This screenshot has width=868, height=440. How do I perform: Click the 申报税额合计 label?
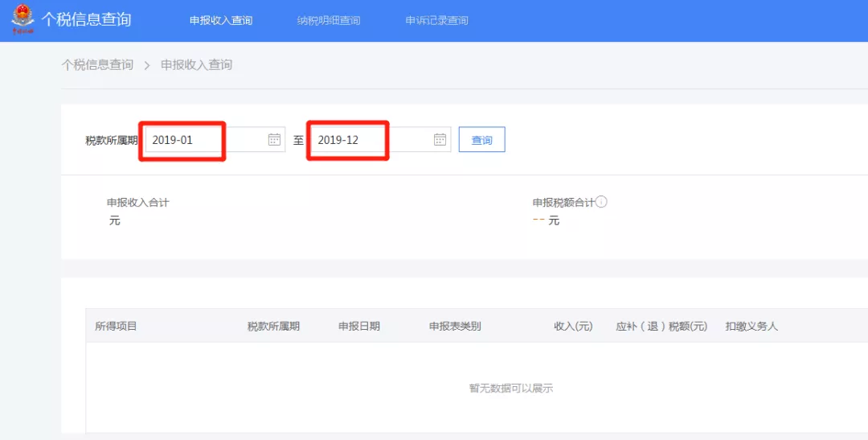pos(563,203)
